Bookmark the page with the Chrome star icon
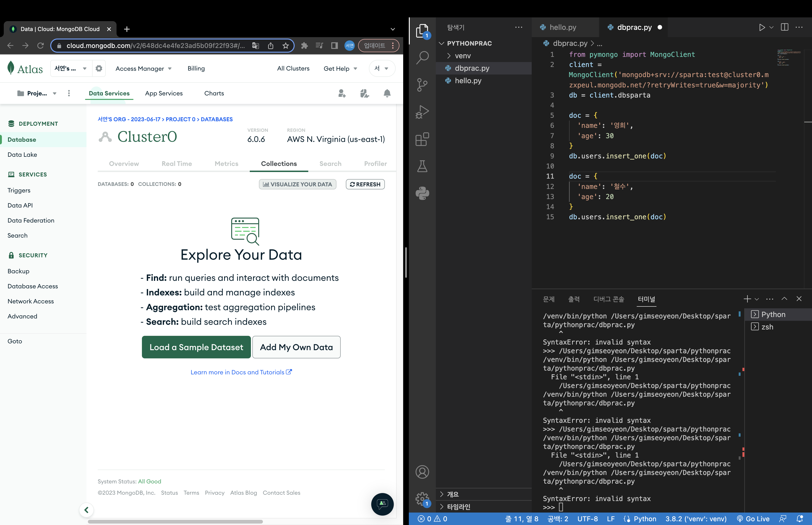Viewport: 812px width, 525px height. point(285,46)
